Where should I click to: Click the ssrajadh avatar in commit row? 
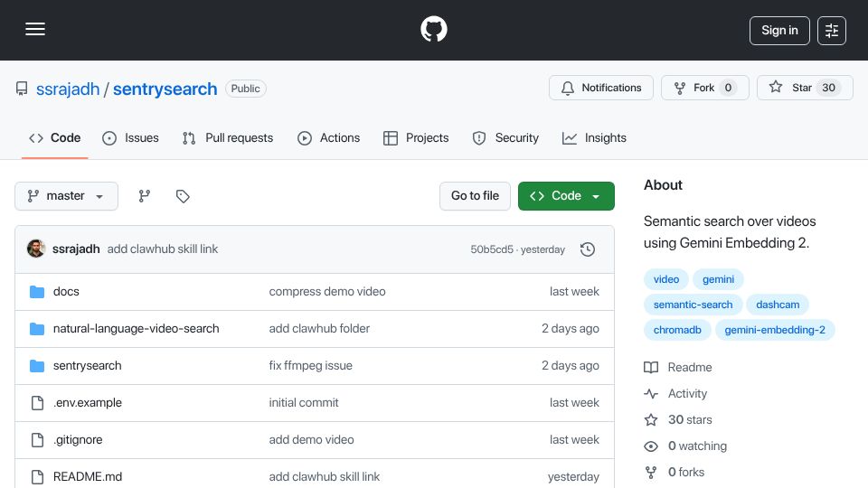36,249
